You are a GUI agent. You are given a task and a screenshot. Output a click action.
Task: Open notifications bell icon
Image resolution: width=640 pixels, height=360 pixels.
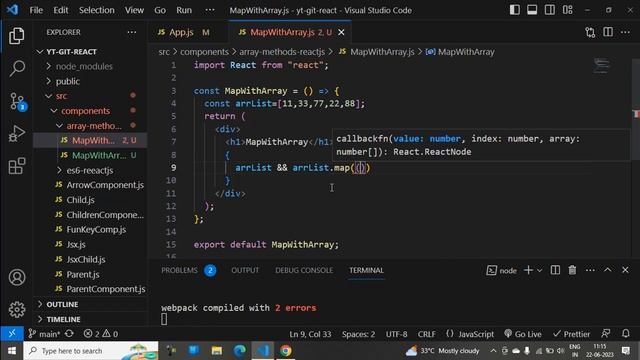626,333
